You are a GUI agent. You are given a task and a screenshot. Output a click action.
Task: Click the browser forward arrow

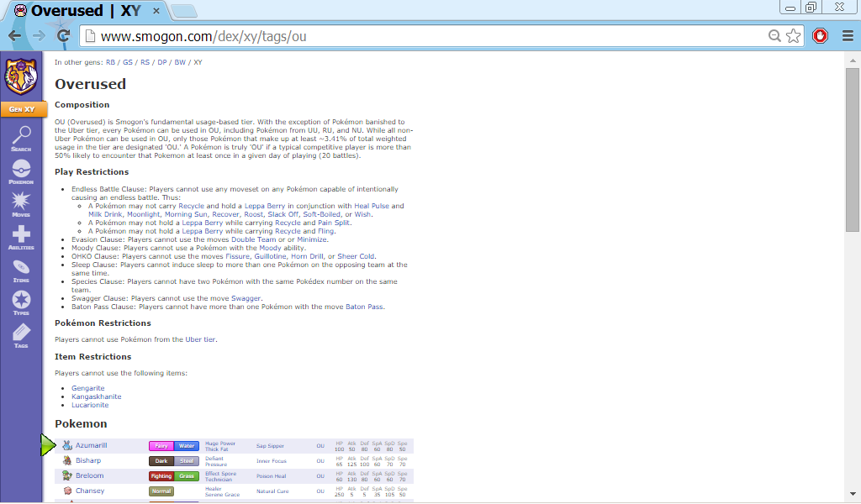click(39, 36)
